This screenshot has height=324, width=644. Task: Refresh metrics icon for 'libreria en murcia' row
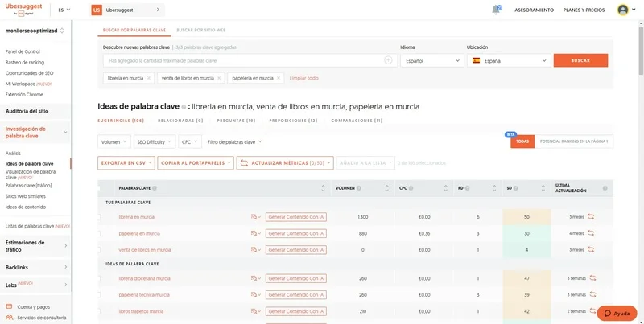click(x=591, y=217)
